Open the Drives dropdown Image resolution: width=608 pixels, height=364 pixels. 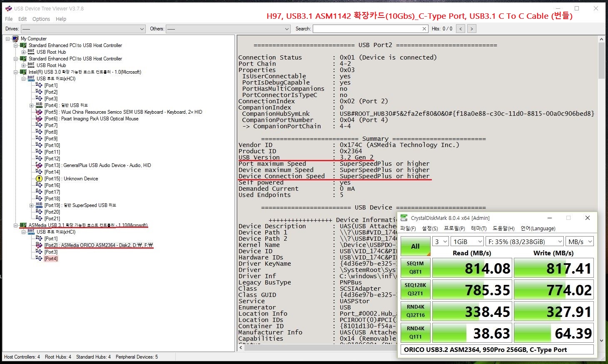click(83, 29)
